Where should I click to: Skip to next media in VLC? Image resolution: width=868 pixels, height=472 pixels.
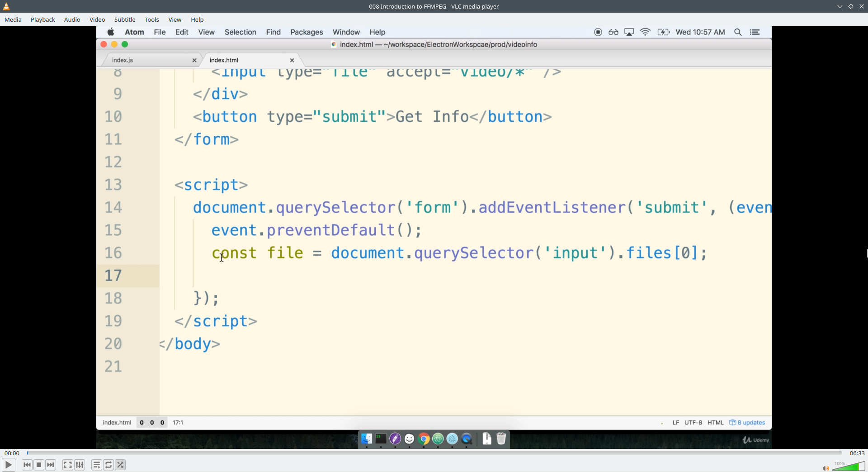pos(51,465)
